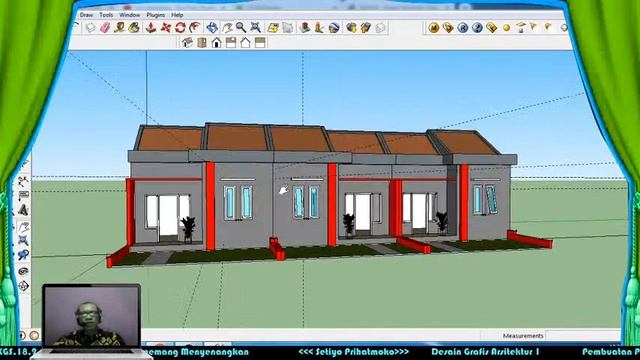Screen dimensions: 640x360
Task: Open the Help menu
Action: click(177, 15)
